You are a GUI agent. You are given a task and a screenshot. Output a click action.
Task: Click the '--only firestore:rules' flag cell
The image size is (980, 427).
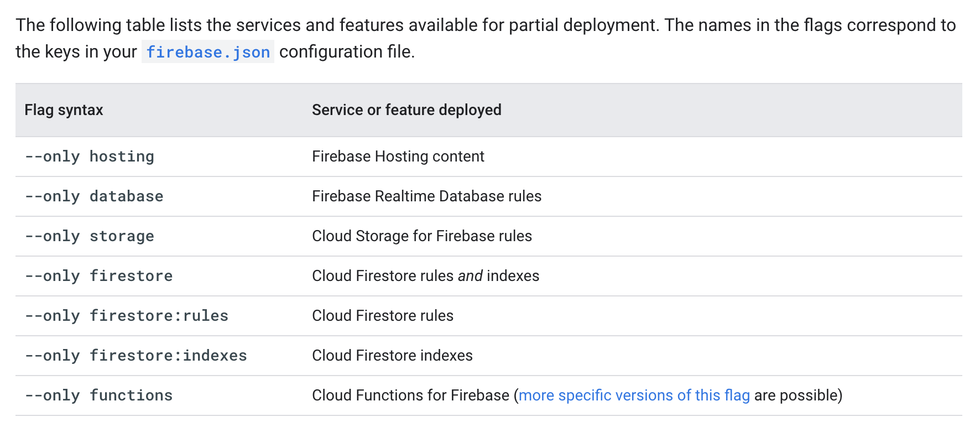127,316
